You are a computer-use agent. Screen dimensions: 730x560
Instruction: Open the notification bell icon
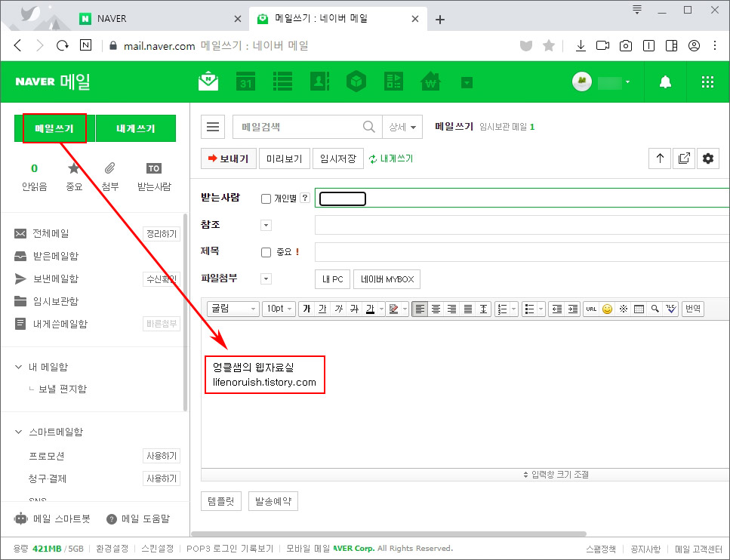[x=664, y=82]
